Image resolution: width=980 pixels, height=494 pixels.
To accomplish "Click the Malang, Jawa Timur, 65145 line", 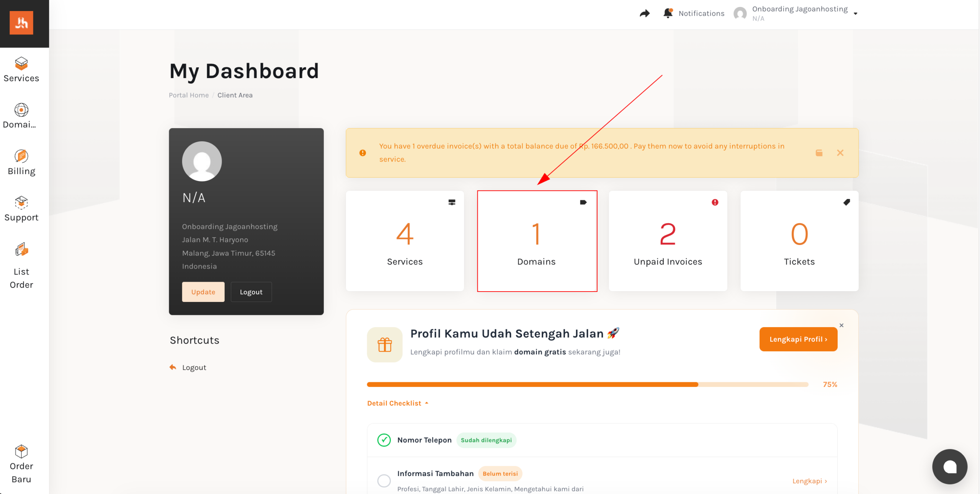I will coord(229,253).
